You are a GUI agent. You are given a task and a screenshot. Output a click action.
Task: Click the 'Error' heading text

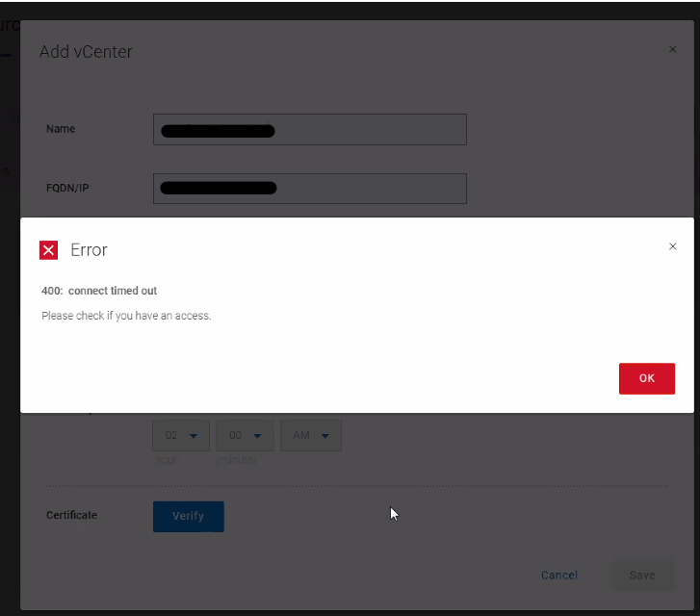[x=89, y=250]
